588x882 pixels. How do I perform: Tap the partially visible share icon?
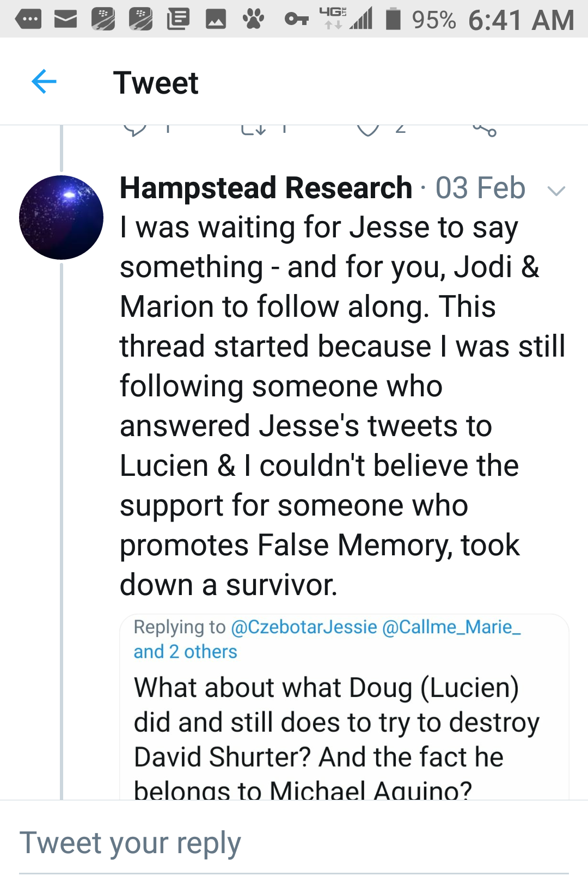coord(485,130)
